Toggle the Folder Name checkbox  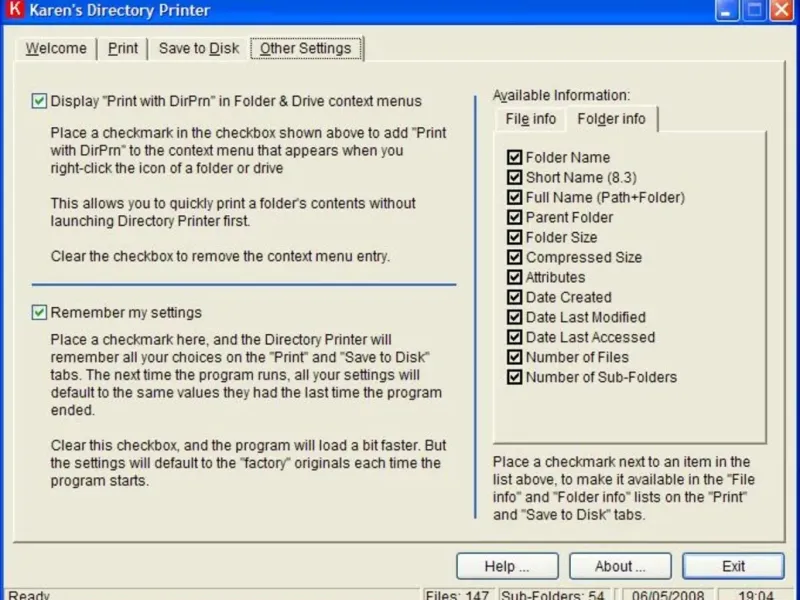pyautogui.click(x=514, y=157)
